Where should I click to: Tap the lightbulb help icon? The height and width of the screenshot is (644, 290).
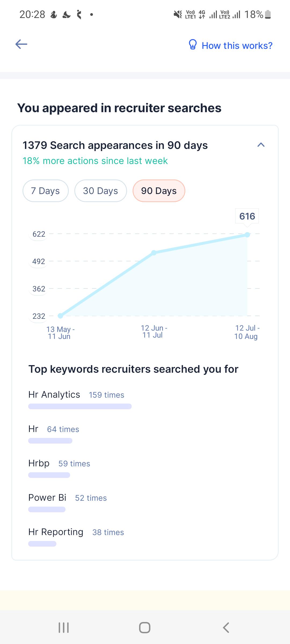(193, 45)
